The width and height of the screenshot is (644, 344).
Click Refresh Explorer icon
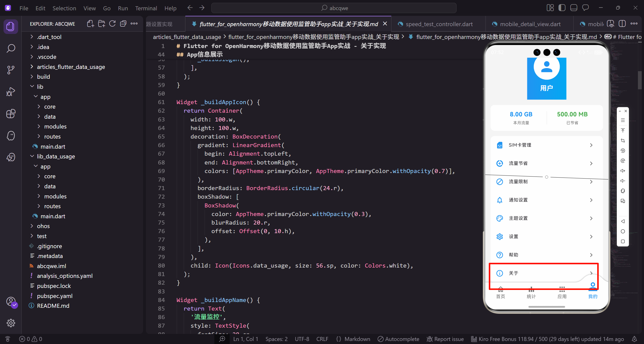point(112,24)
